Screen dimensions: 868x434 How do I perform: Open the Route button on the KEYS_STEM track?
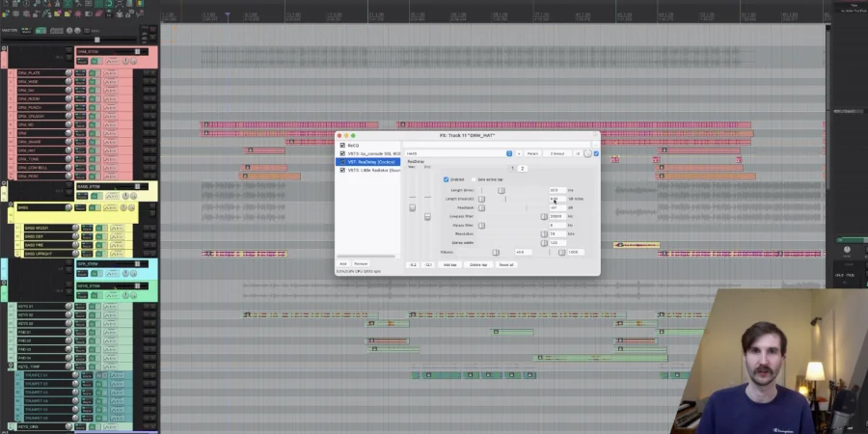click(82, 295)
